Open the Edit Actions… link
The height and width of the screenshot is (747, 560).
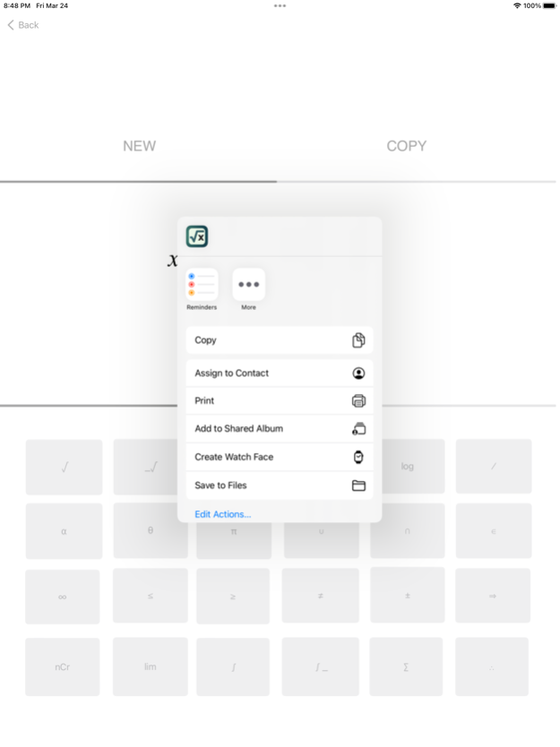click(x=222, y=514)
